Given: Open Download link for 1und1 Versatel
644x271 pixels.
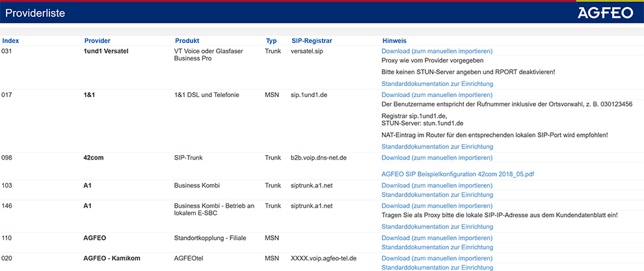Looking at the screenshot, I should point(436,51).
